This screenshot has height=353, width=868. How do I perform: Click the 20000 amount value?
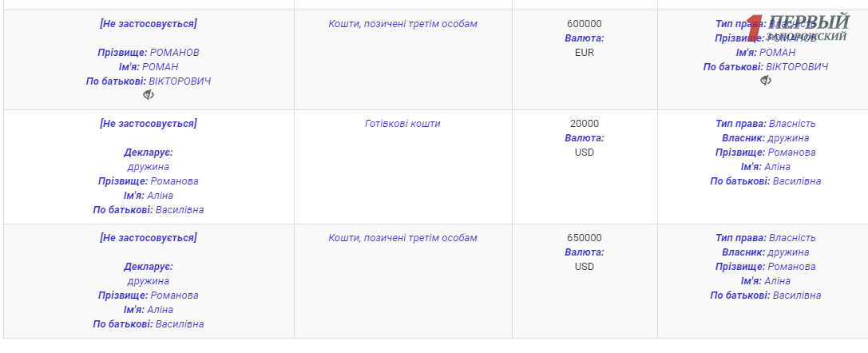585,124
